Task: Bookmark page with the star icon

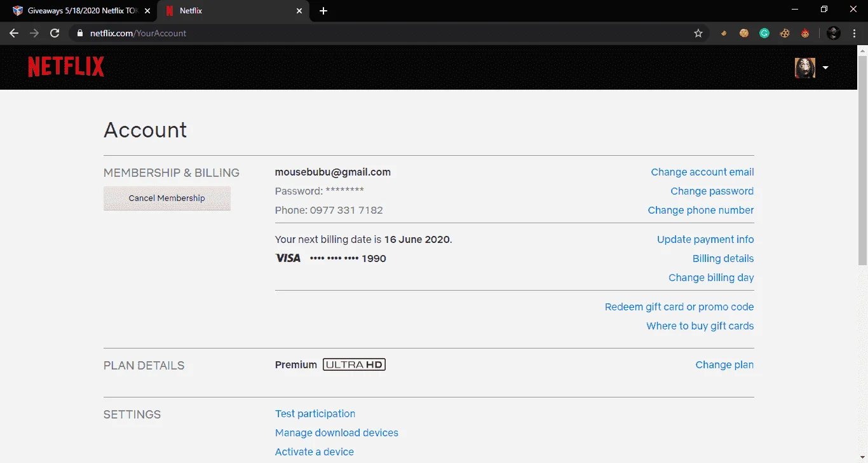Action: pos(698,33)
